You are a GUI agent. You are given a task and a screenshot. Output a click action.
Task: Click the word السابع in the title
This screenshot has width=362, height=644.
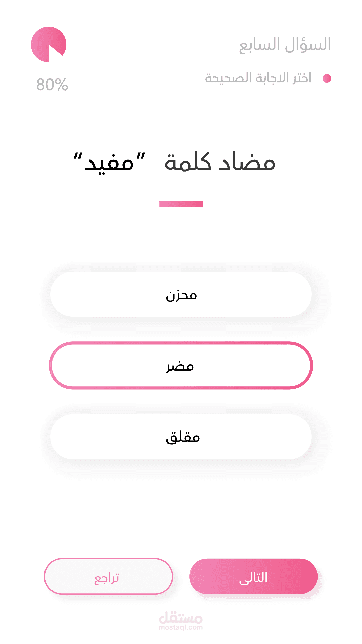(259, 45)
